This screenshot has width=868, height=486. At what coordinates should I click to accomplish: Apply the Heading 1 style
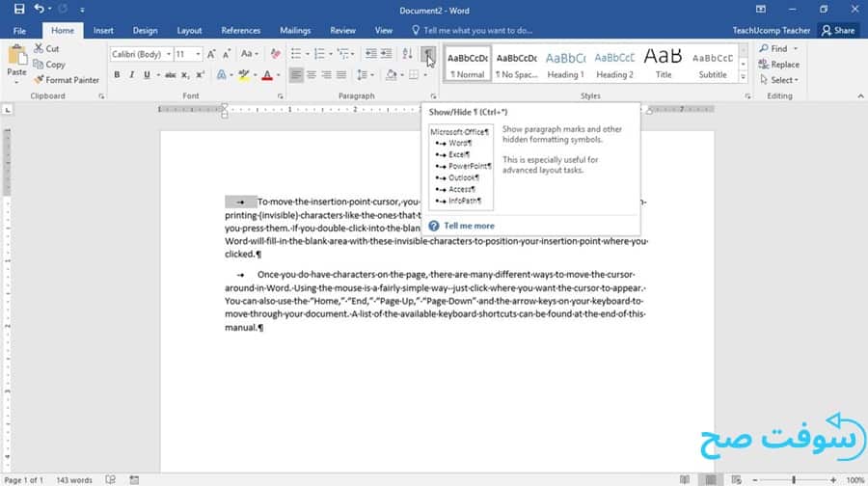pos(565,63)
